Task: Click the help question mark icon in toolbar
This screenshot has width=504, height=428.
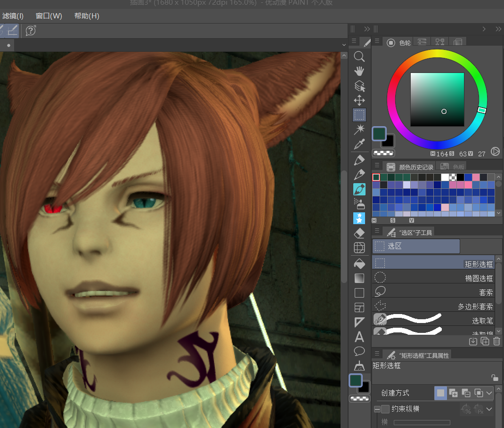Action: pyautogui.click(x=31, y=31)
